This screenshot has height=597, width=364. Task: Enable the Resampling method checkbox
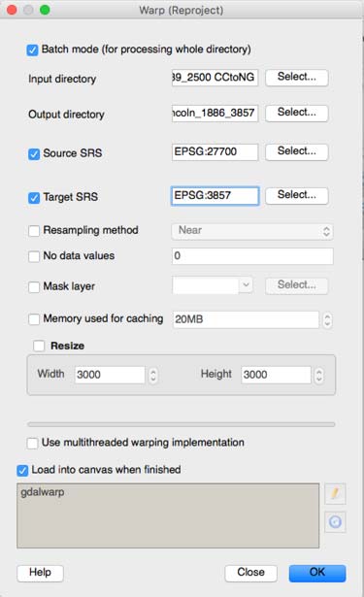[34, 231]
